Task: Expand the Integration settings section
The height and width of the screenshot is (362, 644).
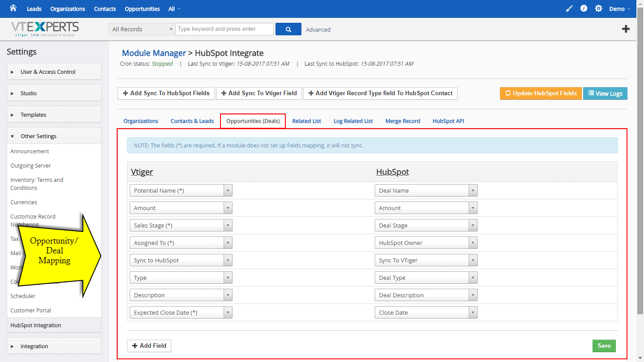Action: pos(54,346)
